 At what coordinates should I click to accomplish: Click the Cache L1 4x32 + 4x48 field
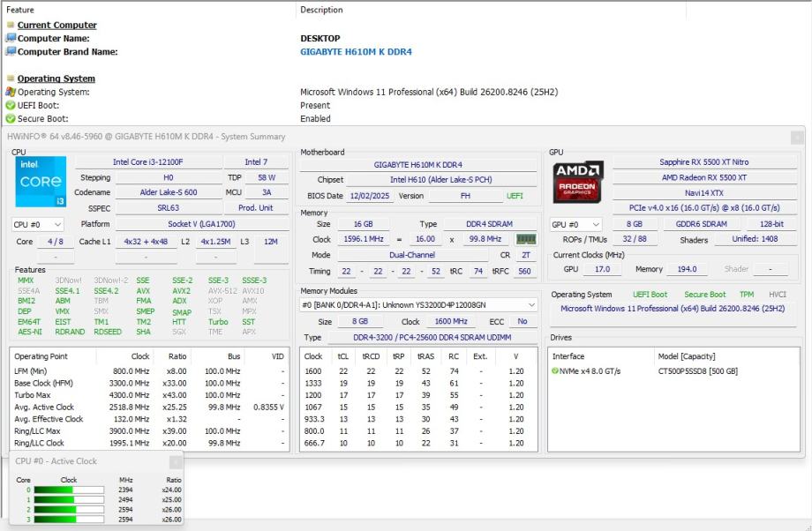point(146,242)
